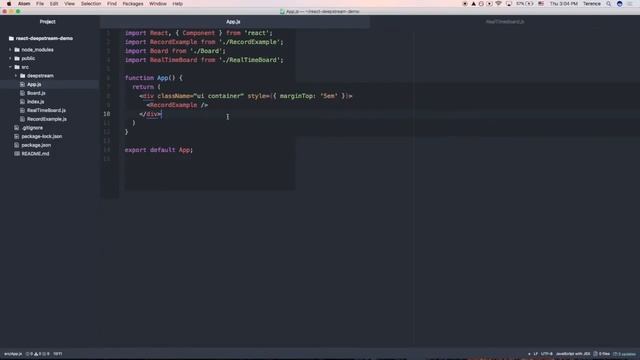Click the battery status in menu bar

[x=525, y=4]
